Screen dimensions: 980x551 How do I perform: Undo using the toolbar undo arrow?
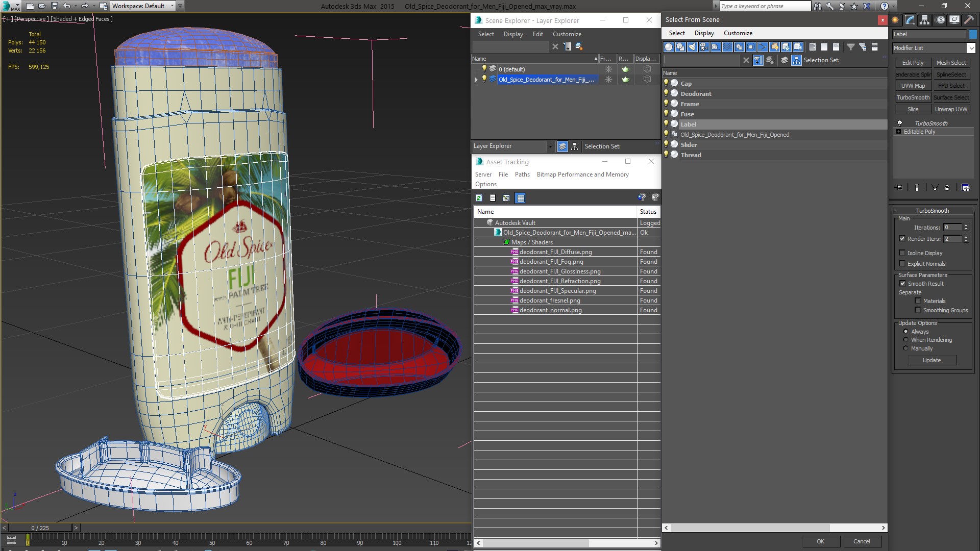point(66,6)
